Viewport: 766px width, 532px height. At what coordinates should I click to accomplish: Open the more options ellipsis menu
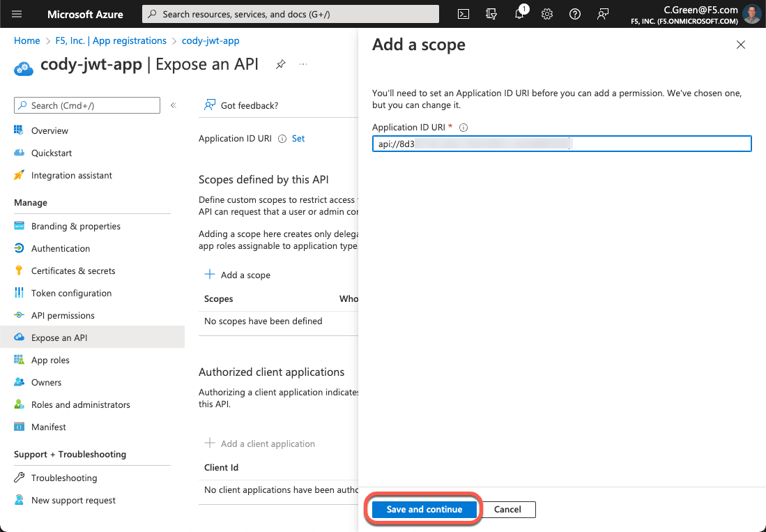(303, 64)
